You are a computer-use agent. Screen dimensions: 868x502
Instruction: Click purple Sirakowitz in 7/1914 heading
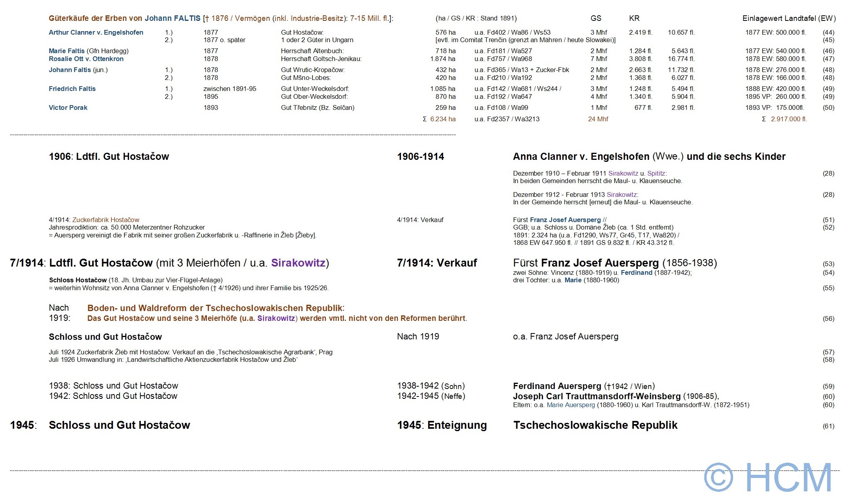pos(298,263)
